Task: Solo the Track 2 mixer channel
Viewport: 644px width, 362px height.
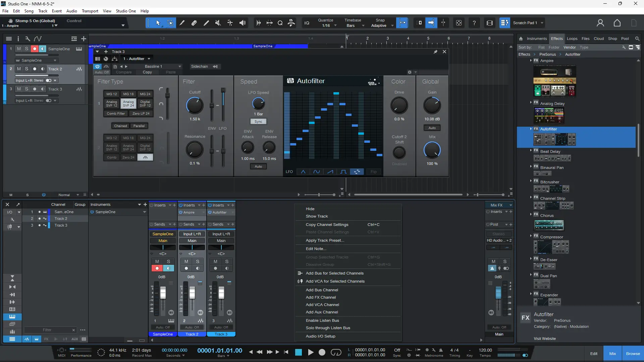Action: point(198,261)
